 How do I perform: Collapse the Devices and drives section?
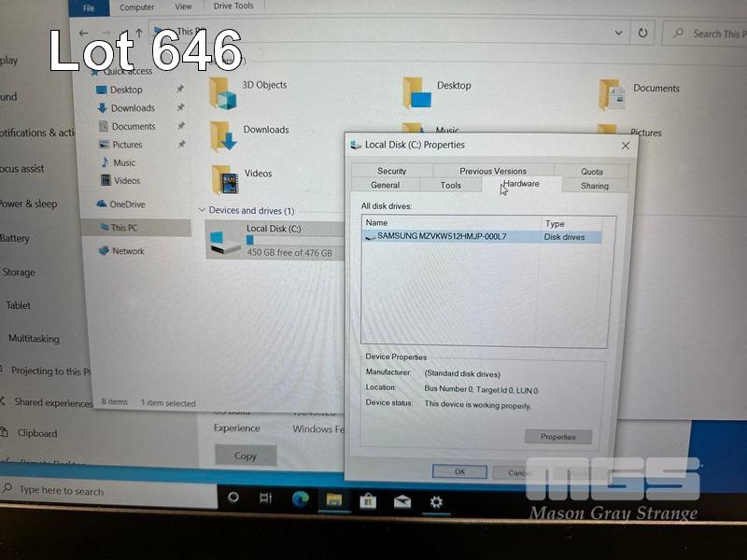202,211
